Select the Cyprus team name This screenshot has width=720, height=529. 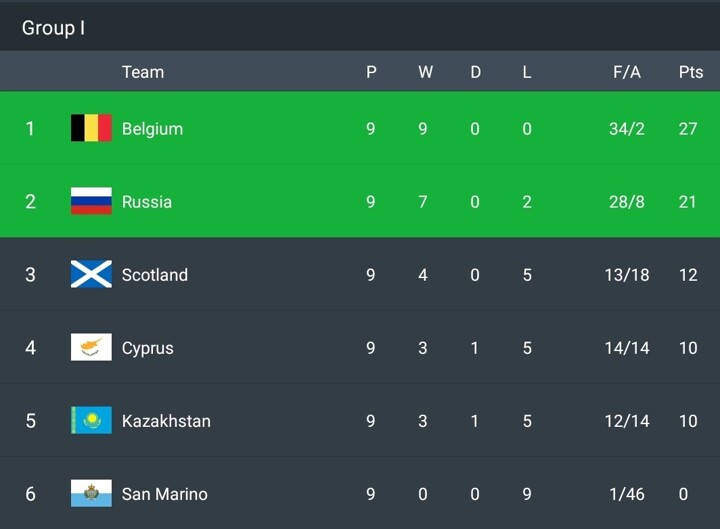point(147,349)
